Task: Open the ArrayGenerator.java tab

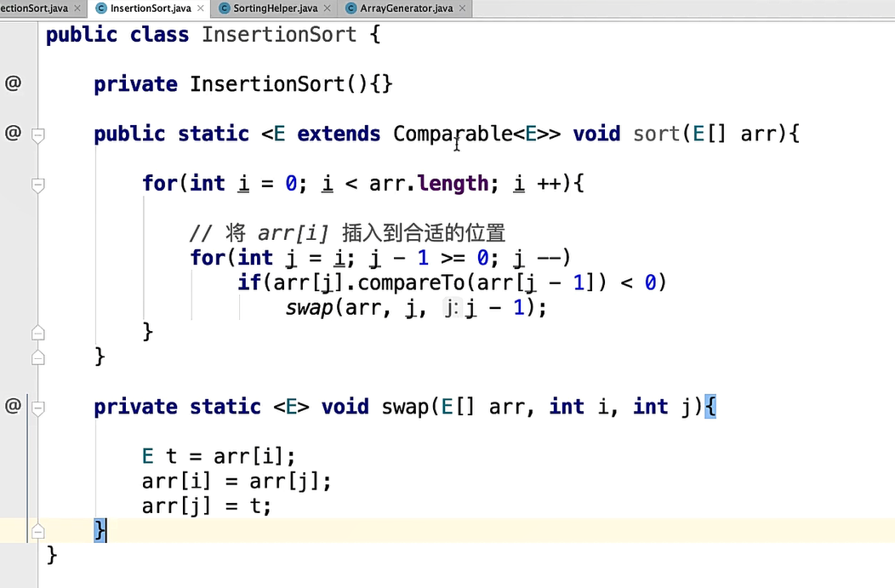Action: coord(406,9)
